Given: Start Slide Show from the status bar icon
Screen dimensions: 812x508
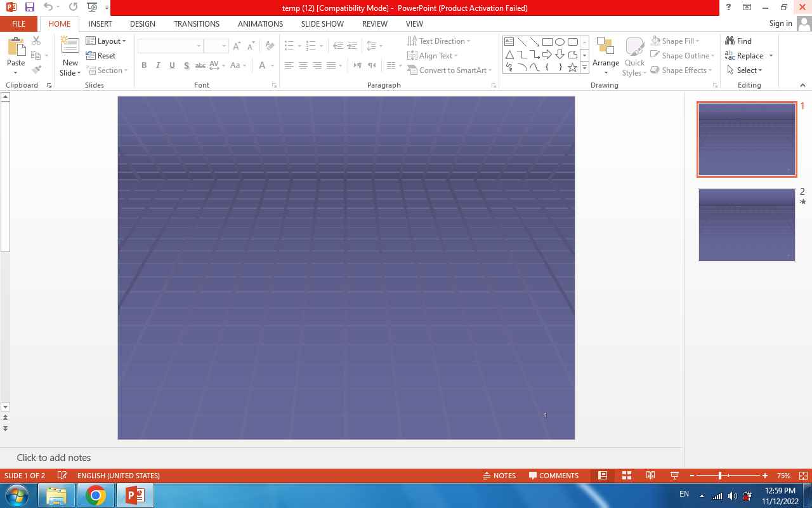Looking at the screenshot, I should pos(674,476).
